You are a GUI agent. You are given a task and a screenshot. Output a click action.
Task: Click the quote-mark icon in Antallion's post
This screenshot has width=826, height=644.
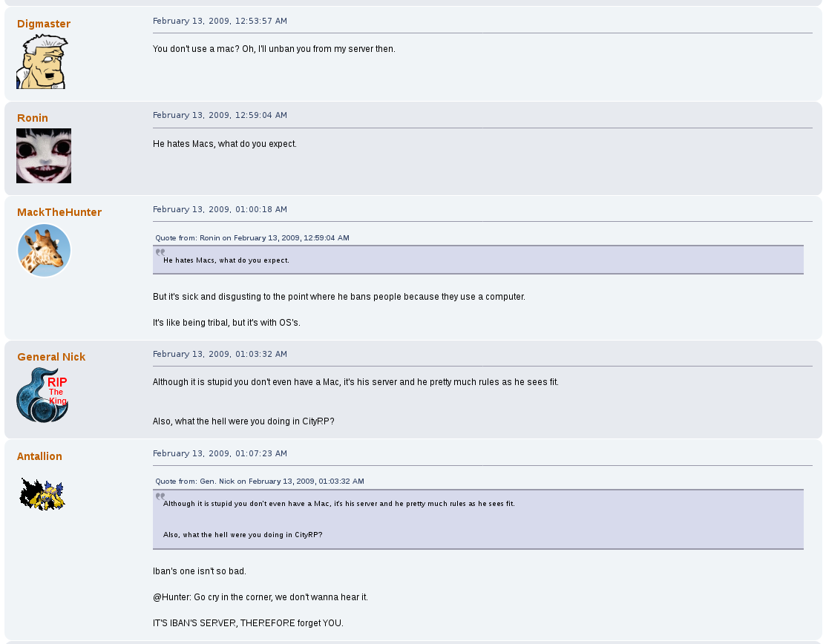[160, 496]
